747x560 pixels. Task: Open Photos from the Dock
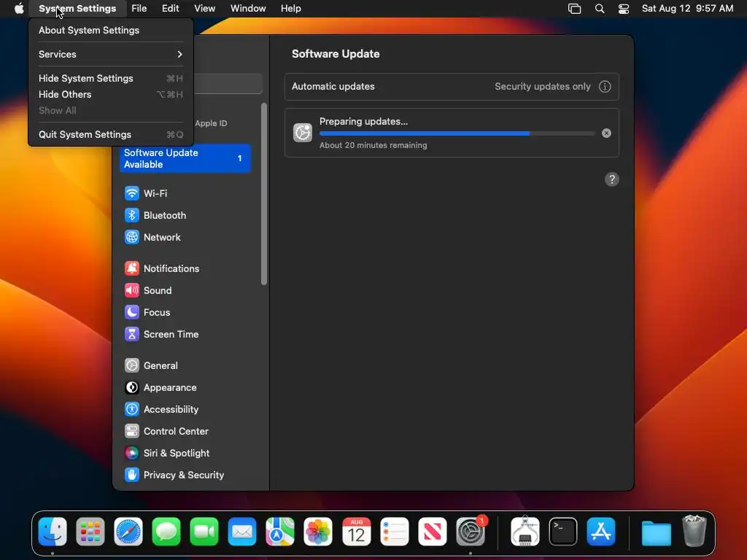click(318, 532)
